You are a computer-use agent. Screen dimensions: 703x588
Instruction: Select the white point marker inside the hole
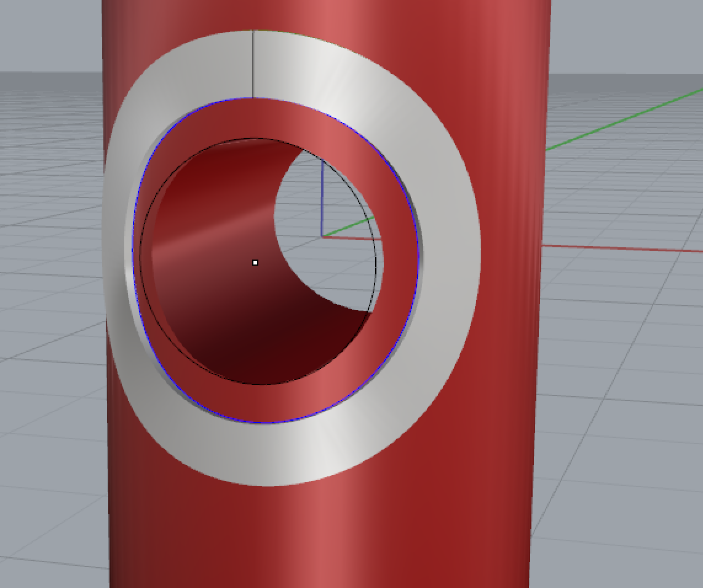256,262
